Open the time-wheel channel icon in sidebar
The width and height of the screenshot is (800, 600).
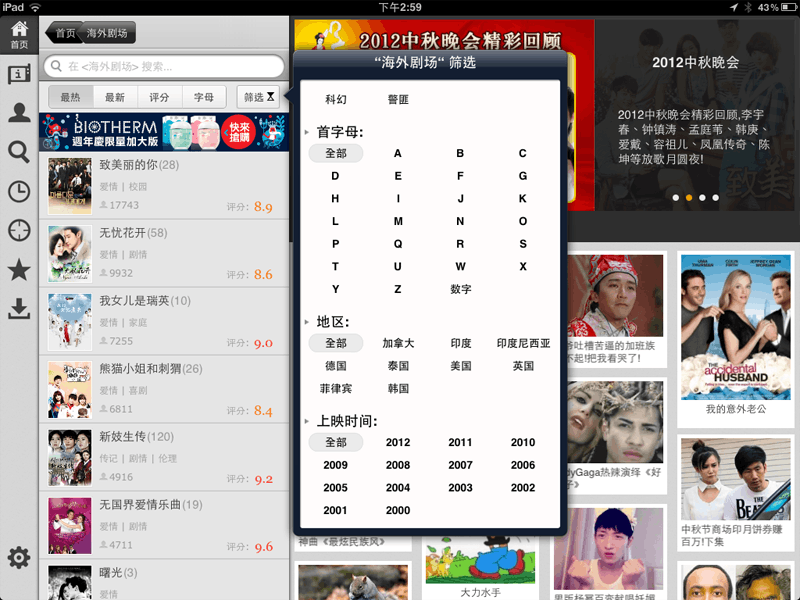point(20,230)
